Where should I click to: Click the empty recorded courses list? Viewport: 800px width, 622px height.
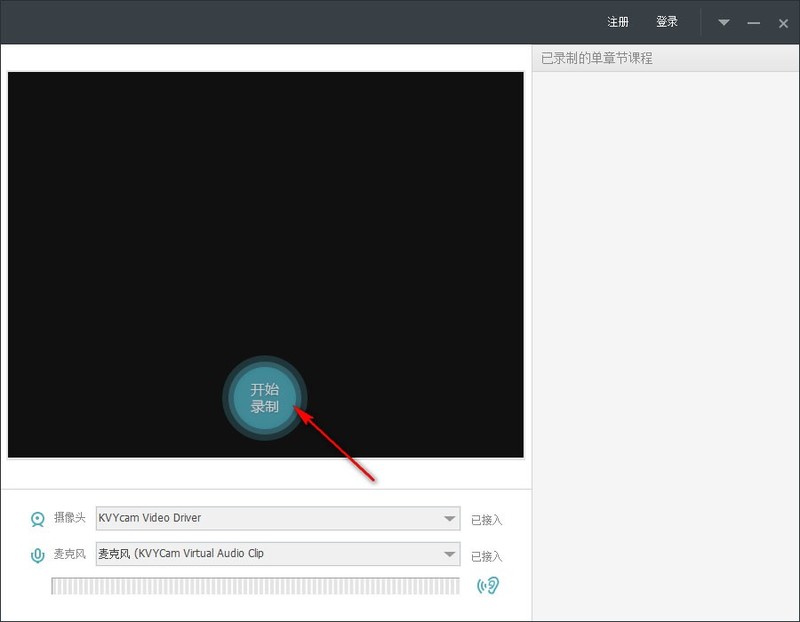pyautogui.click(x=666, y=346)
